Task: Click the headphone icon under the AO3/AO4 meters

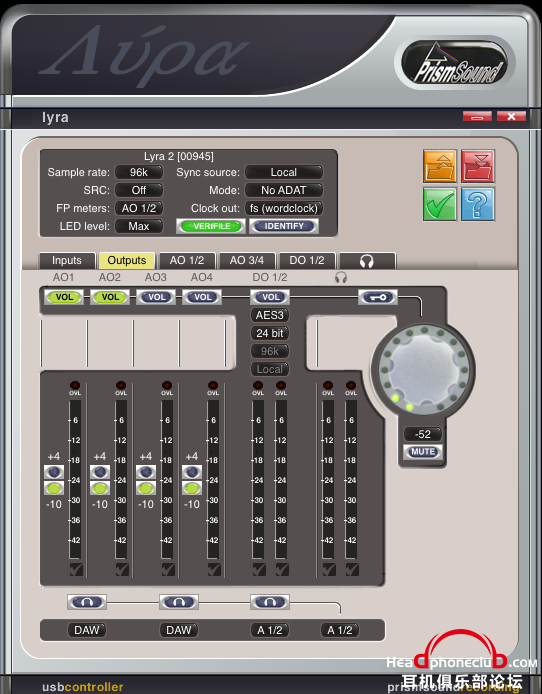Action: (179, 602)
